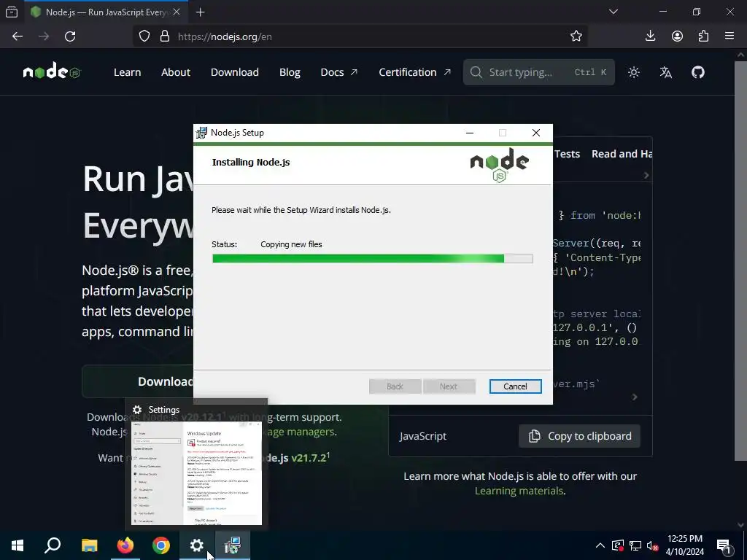Open a new browser tab
The width and height of the screenshot is (747, 560).
coord(200,12)
